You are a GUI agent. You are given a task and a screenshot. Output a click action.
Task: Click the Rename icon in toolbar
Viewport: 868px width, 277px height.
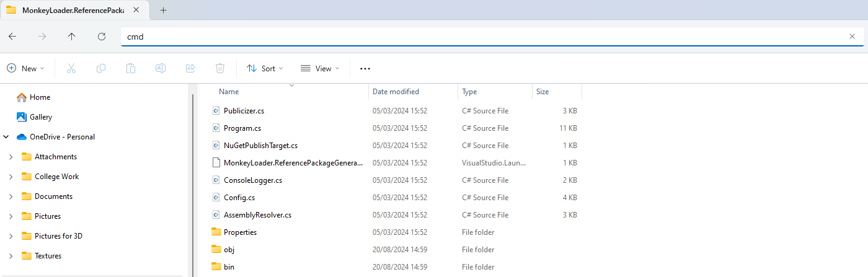[x=161, y=68]
